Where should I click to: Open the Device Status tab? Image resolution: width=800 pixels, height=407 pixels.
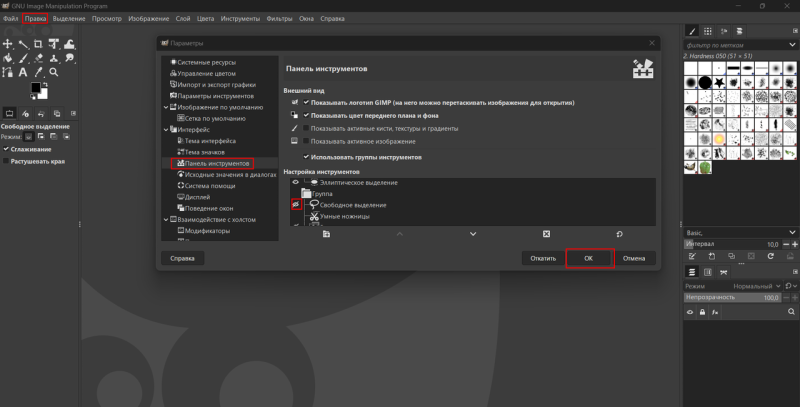pyautogui.click(x=26, y=113)
